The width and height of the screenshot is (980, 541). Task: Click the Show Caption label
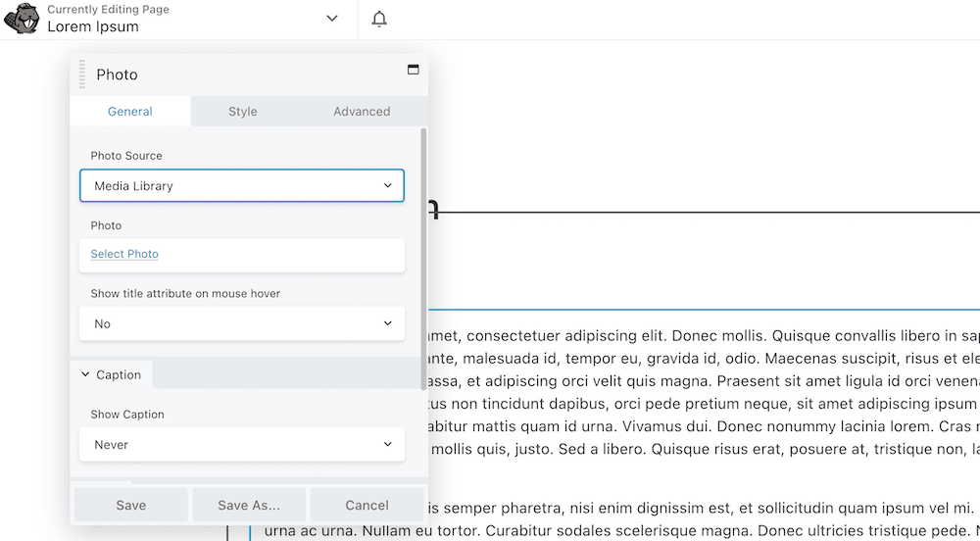(x=127, y=415)
